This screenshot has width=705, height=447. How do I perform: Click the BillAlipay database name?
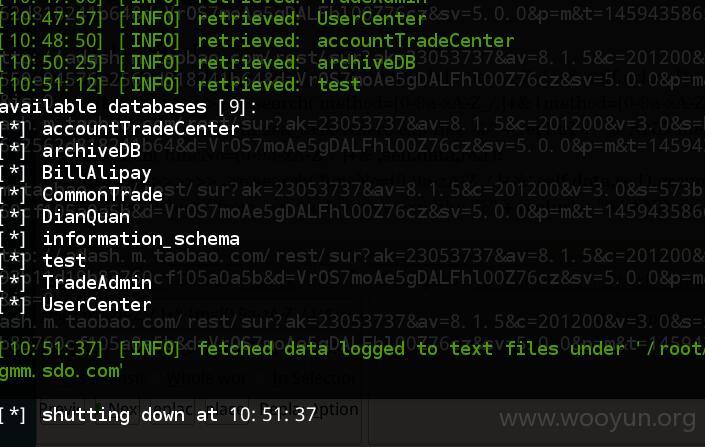[96, 174]
